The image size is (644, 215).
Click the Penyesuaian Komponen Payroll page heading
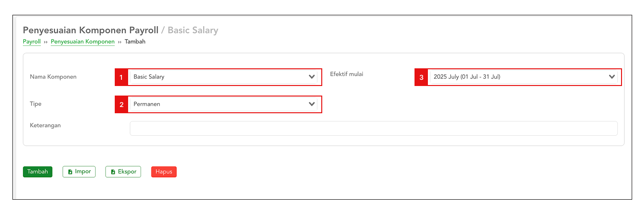coord(90,30)
